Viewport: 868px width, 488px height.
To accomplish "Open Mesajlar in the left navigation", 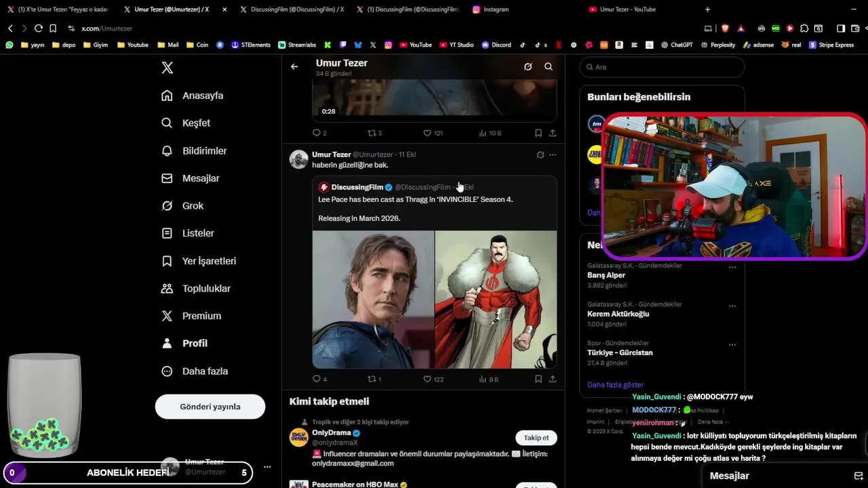I will pos(190,178).
